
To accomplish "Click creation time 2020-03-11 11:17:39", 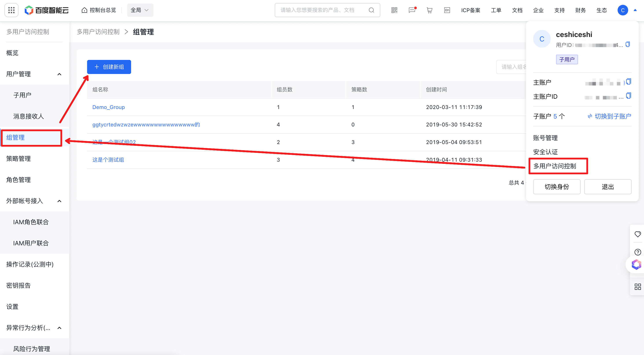I will point(454,107).
